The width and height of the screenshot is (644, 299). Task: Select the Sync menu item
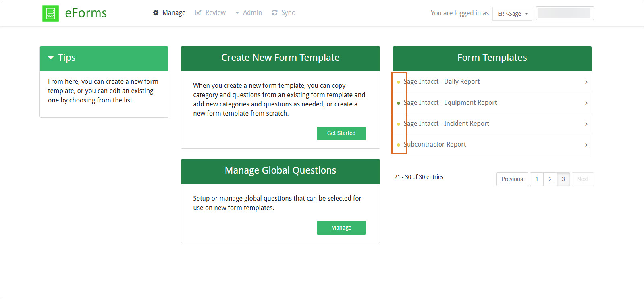(x=288, y=13)
